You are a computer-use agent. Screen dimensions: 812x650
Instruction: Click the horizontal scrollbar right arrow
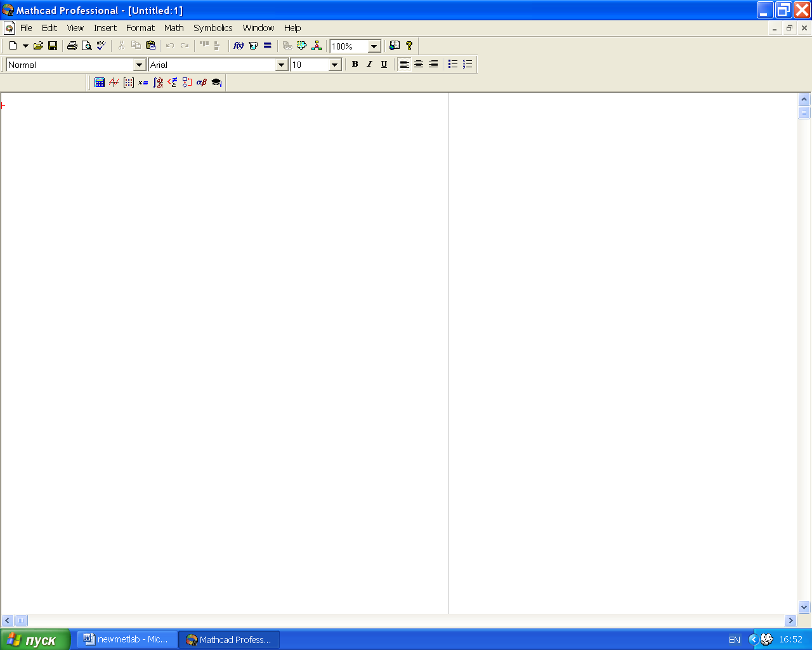(x=790, y=620)
